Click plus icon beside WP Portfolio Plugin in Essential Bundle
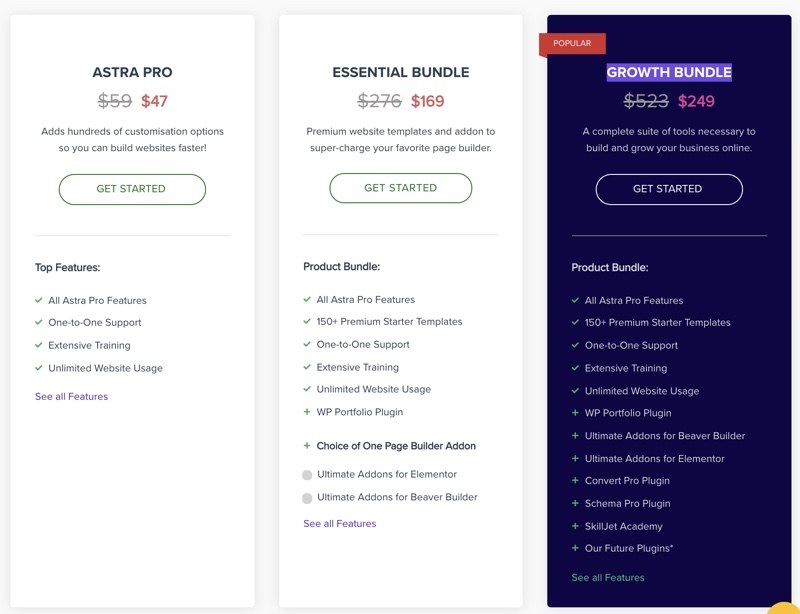Screen dimensions: 800x614 [x=307, y=412]
